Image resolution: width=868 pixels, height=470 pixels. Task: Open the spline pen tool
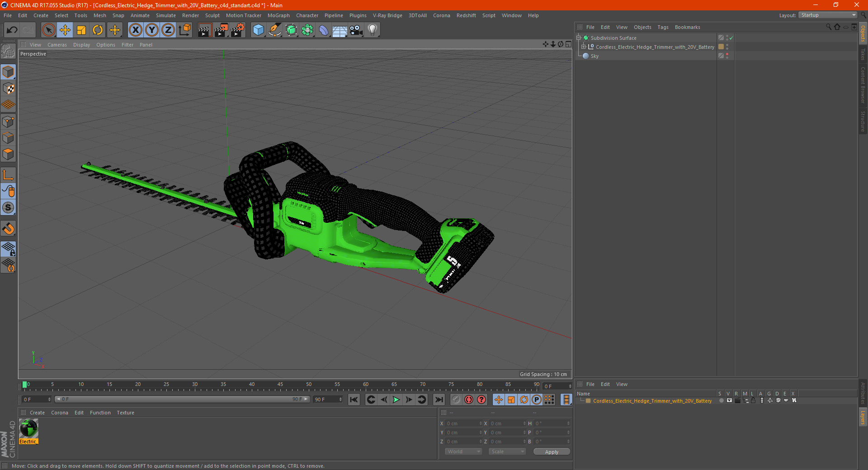[x=275, y=30]
